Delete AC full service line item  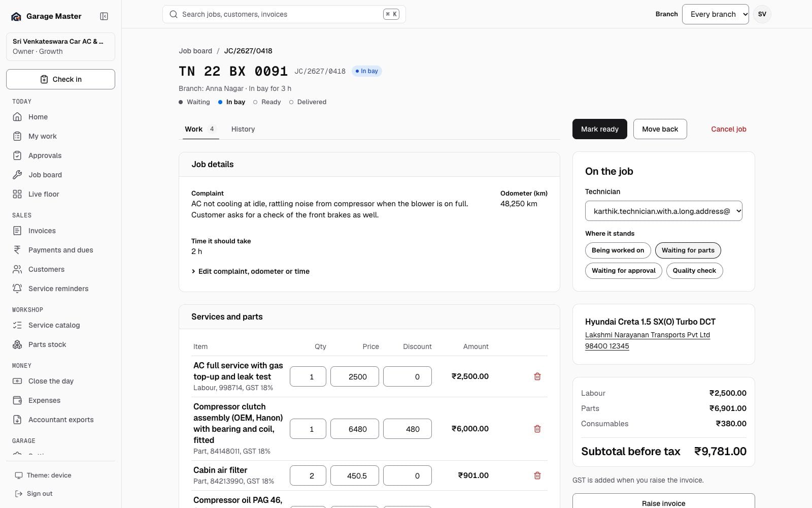(537, 376)
